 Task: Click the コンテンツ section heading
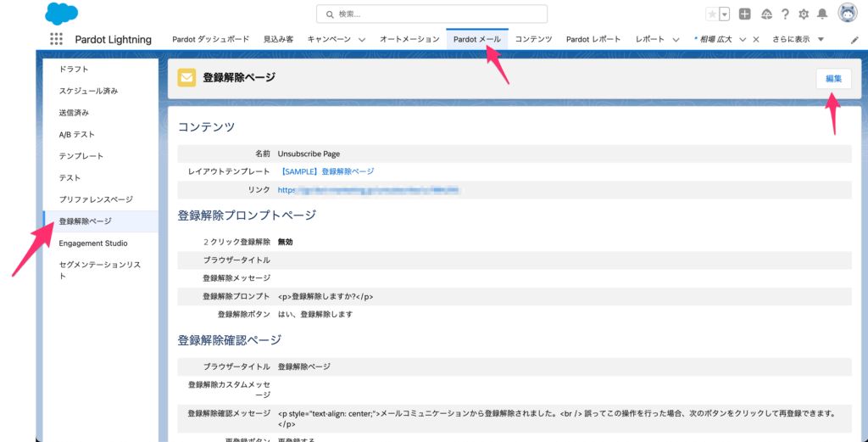pos(207,127)
